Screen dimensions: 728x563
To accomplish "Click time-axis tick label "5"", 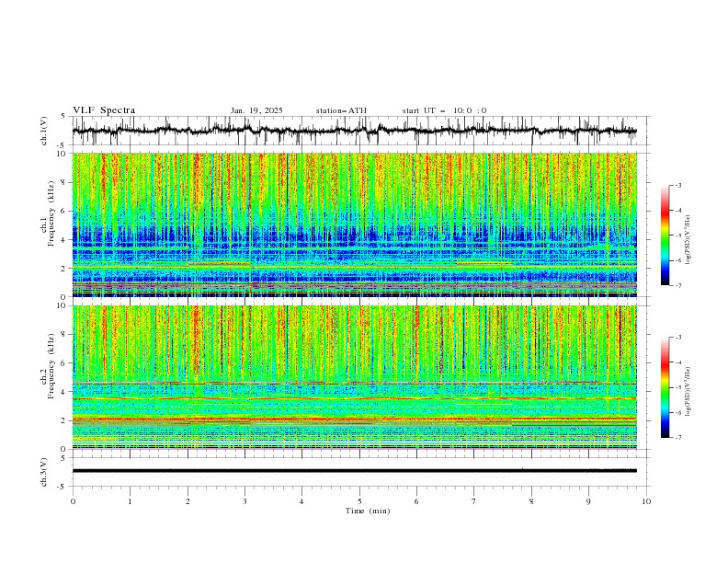I will point(359,501).
